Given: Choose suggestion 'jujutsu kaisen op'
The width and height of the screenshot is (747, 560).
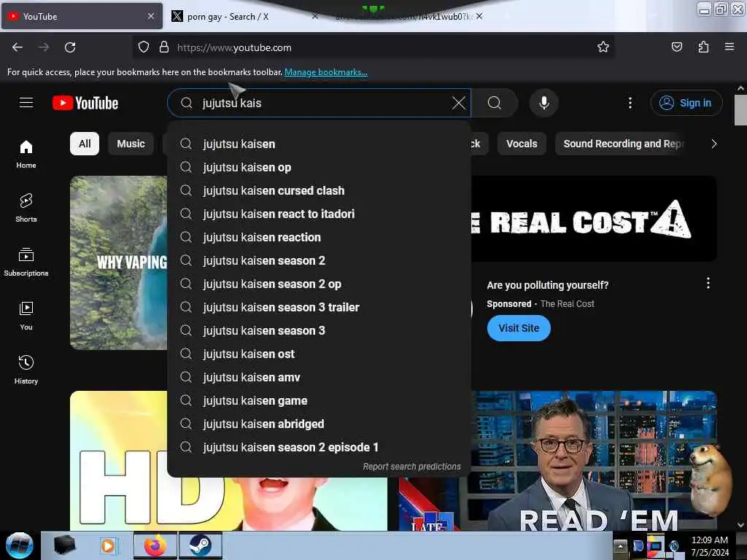Looking at the screenshot, I should pos(320,167).
